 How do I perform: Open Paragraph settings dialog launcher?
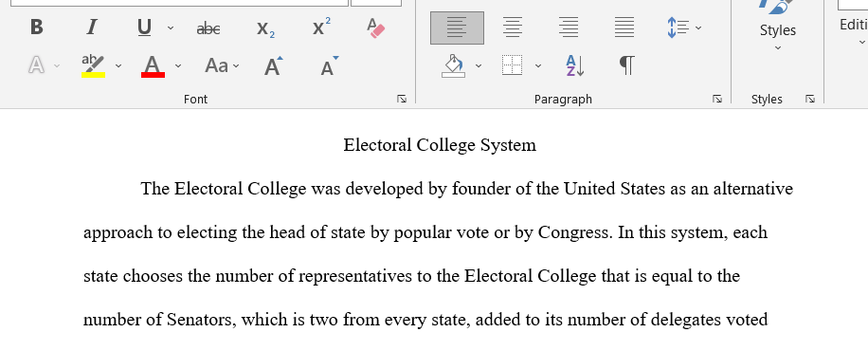(x=717, y=99)
